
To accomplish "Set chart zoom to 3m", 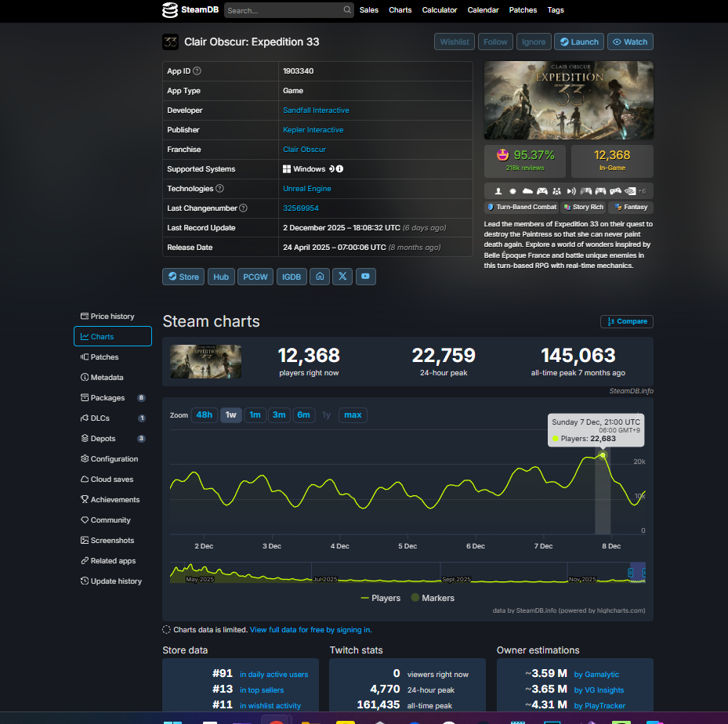I will 279,415.
